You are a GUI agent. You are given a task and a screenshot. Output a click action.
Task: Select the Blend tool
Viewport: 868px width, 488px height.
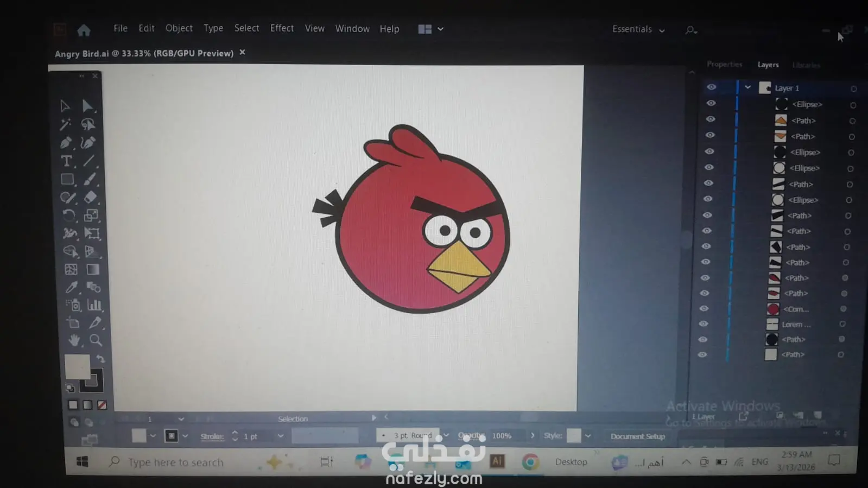93,287
